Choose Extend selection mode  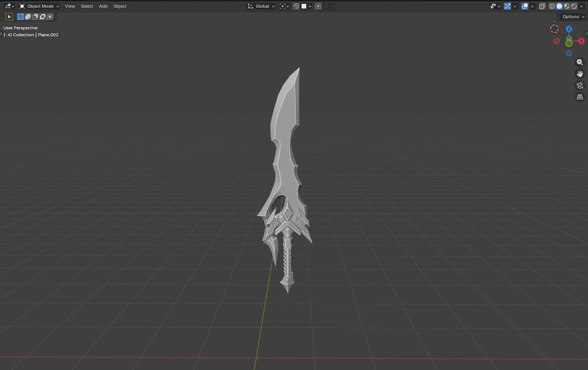click(28, 17)
